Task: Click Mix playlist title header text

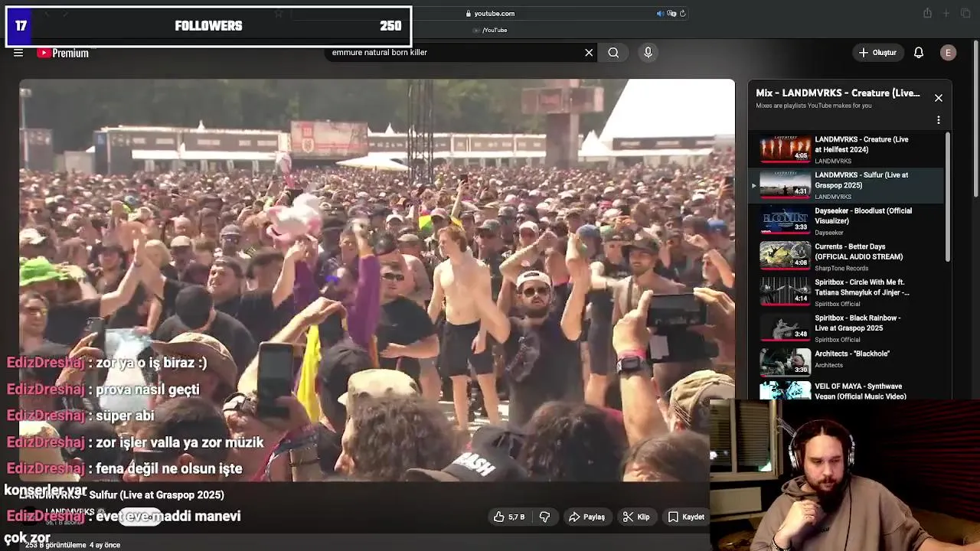Action: [838, 93]
